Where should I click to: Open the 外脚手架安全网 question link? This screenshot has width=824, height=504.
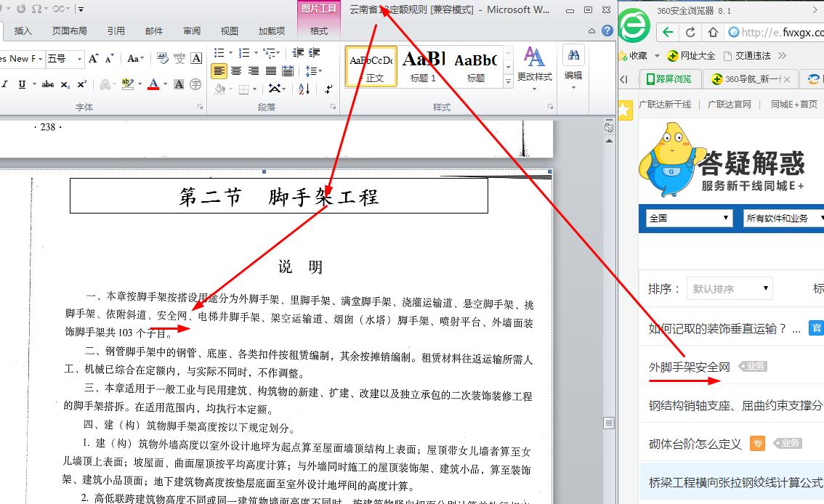(x=689, y=367)
